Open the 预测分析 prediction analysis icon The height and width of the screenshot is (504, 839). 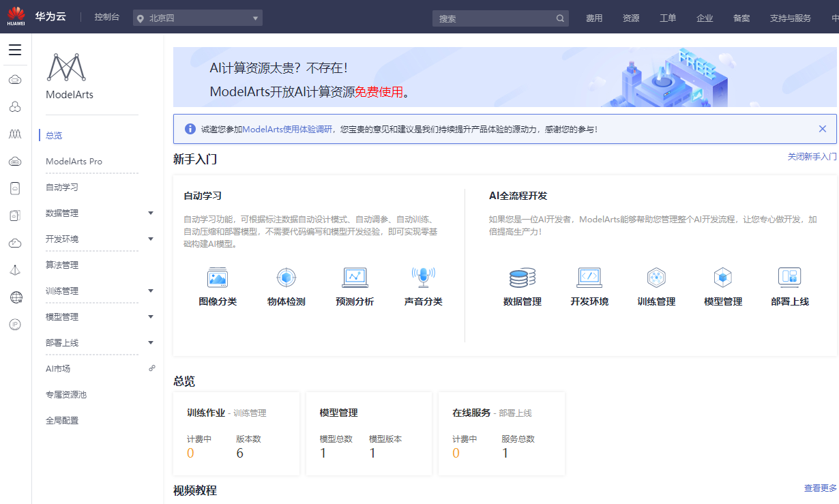pos(355,278)
